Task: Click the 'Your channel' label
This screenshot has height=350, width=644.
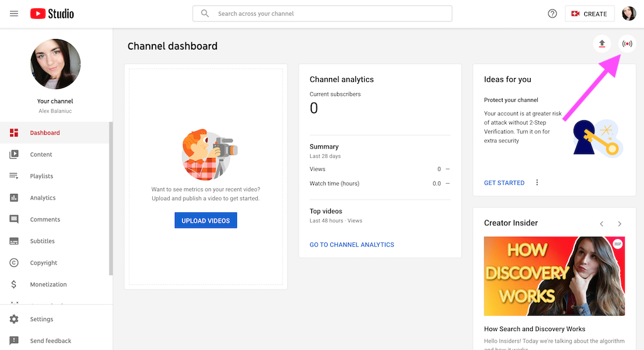Action: click(x=55, y=101)
